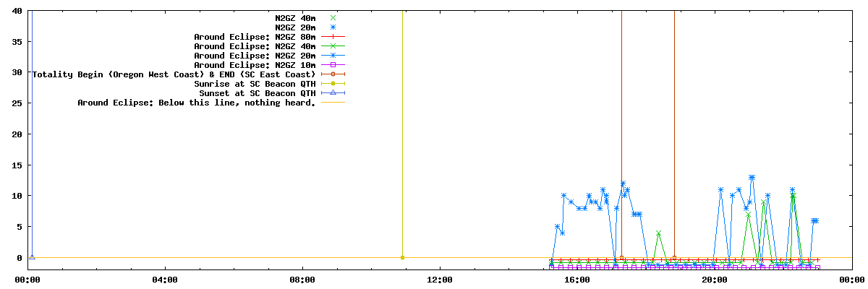868x289 pixels.
Task: Click the blue triangle line sample for Sunset
Action: (x=333, y=93)
